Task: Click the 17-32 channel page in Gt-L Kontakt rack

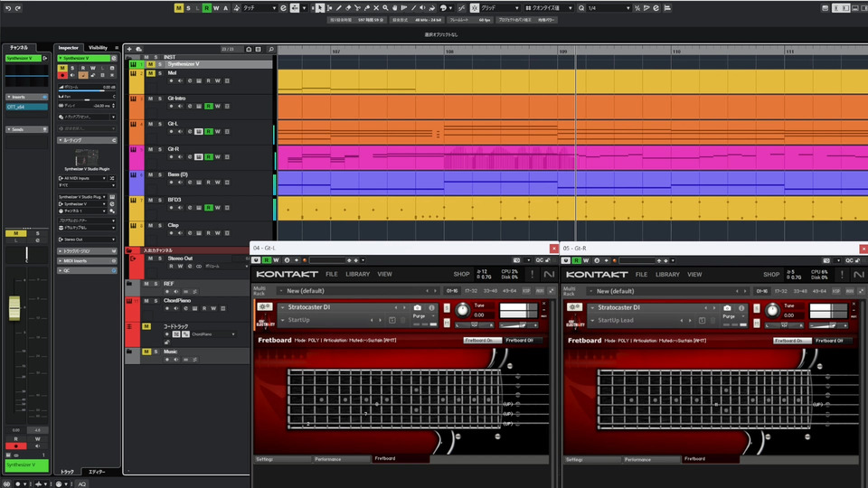Action: [471, 291]
